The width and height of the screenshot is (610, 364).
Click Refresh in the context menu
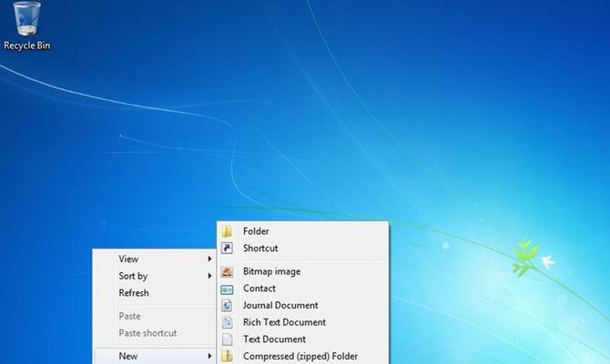155,293
